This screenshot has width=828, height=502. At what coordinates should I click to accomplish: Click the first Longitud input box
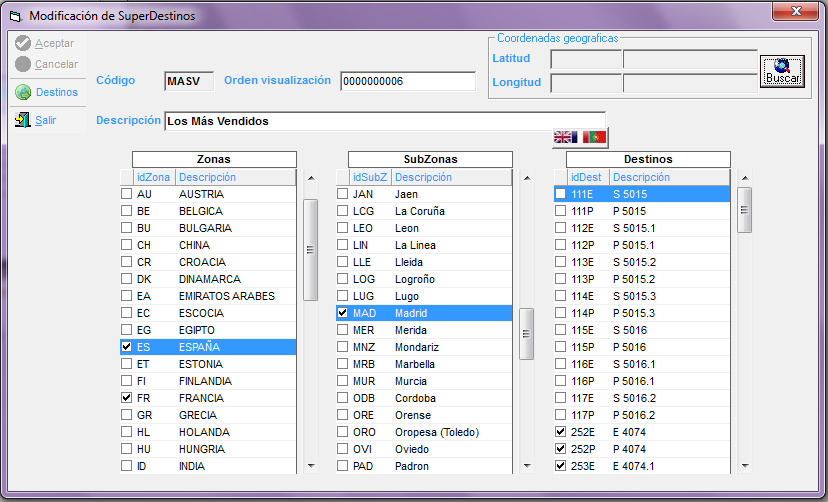(586, 83)
